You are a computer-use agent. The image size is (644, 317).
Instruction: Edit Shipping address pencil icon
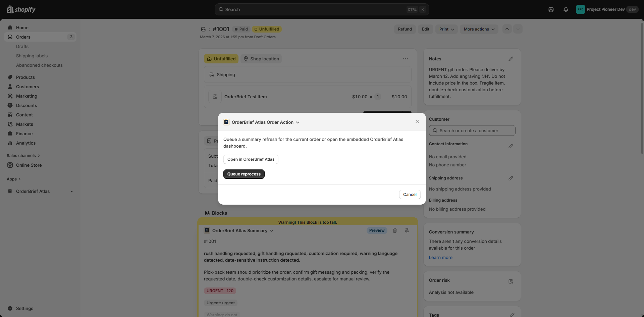[511, 178]
